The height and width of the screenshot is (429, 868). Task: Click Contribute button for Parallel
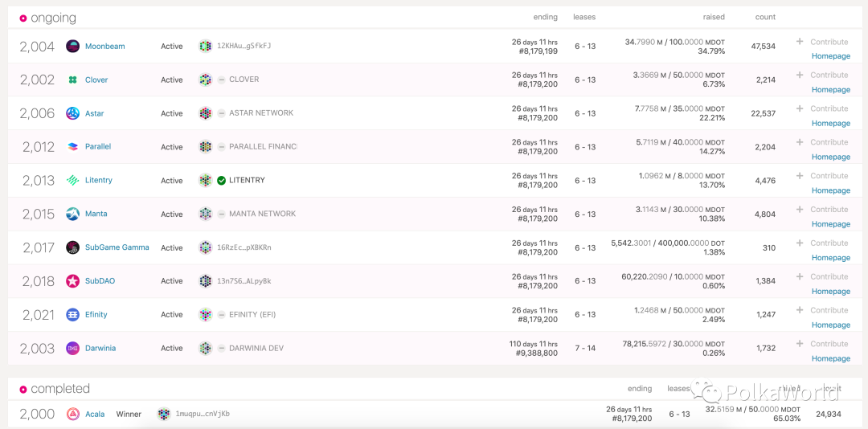822,142
